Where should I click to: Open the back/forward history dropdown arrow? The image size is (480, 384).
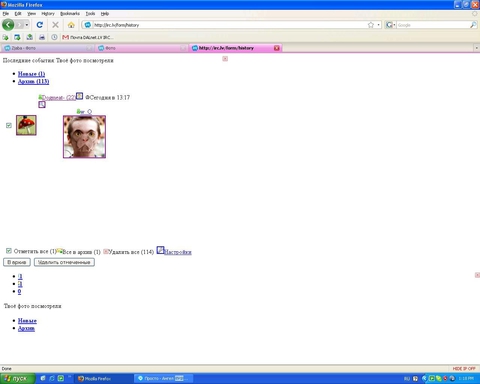click(27, 25)
